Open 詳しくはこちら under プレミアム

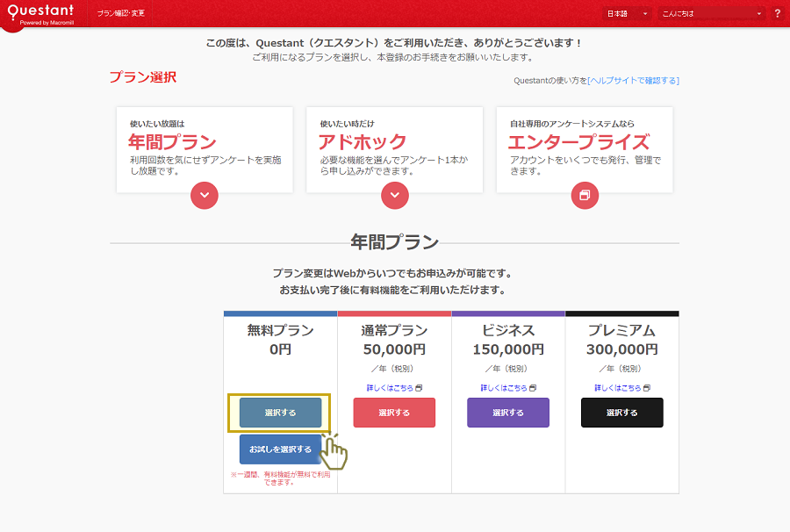[x=620, y=385]
